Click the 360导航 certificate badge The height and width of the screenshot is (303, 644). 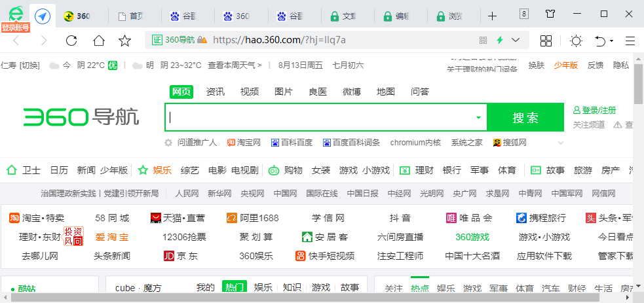pos(174,40)
